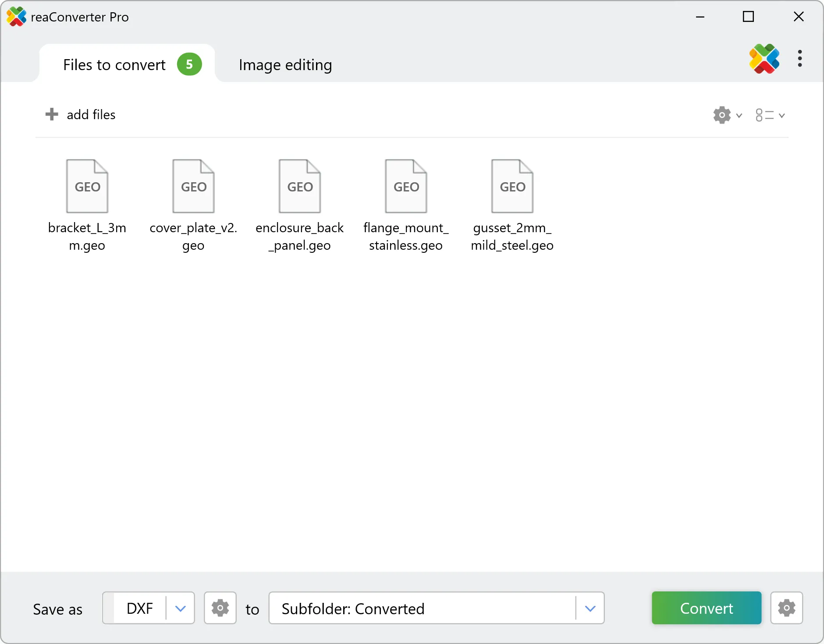Open conversion settings gear beside Convert

click(786, 608)
